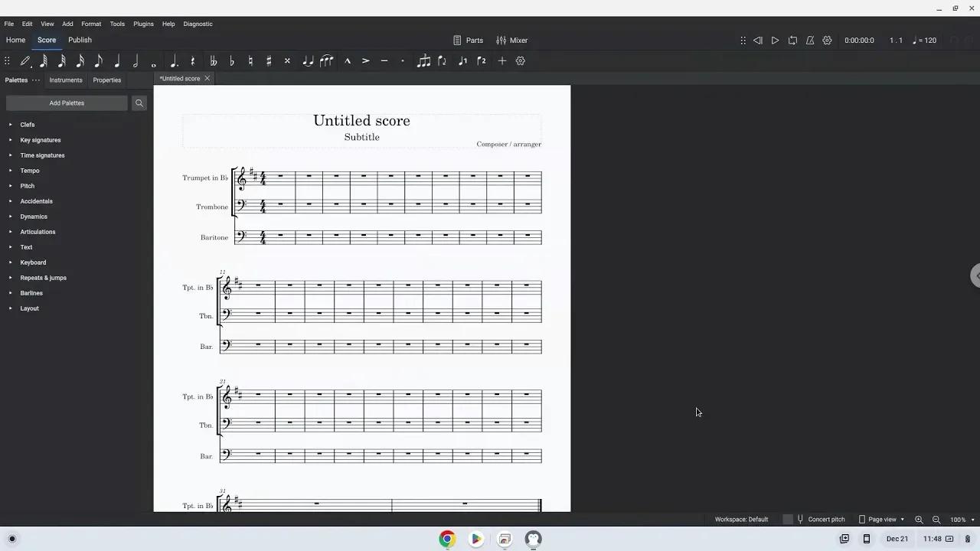Create a tuplet with the tuplet icon
Viewport: 980px width, 551px height.
click(423, 61)
